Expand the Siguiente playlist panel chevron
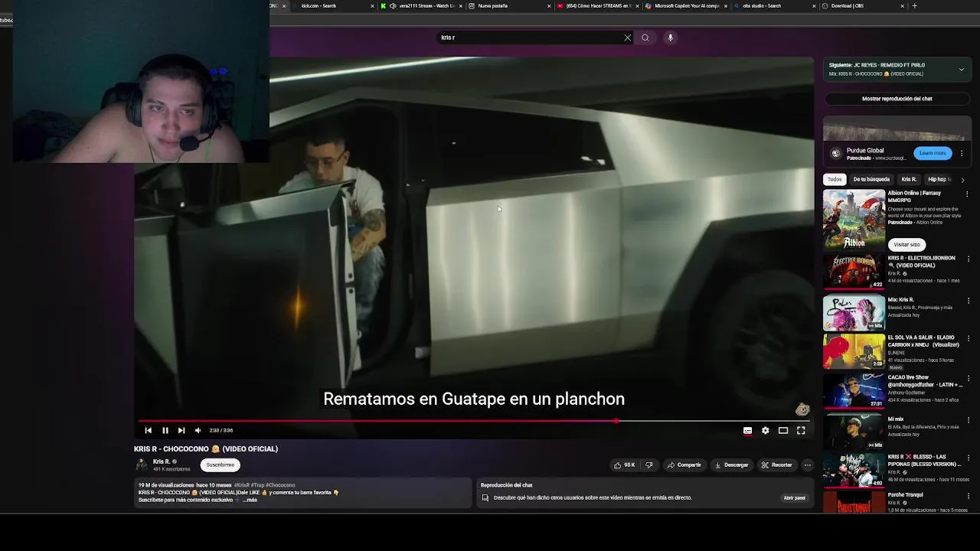 [x=962, y=69]
